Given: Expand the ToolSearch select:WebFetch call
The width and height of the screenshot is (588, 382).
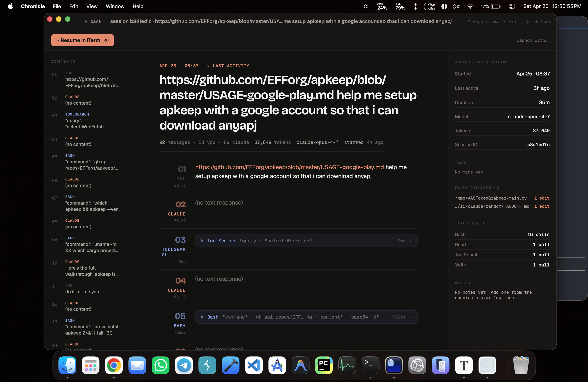Looking at the screenshot, I should [x=306, y=241].
